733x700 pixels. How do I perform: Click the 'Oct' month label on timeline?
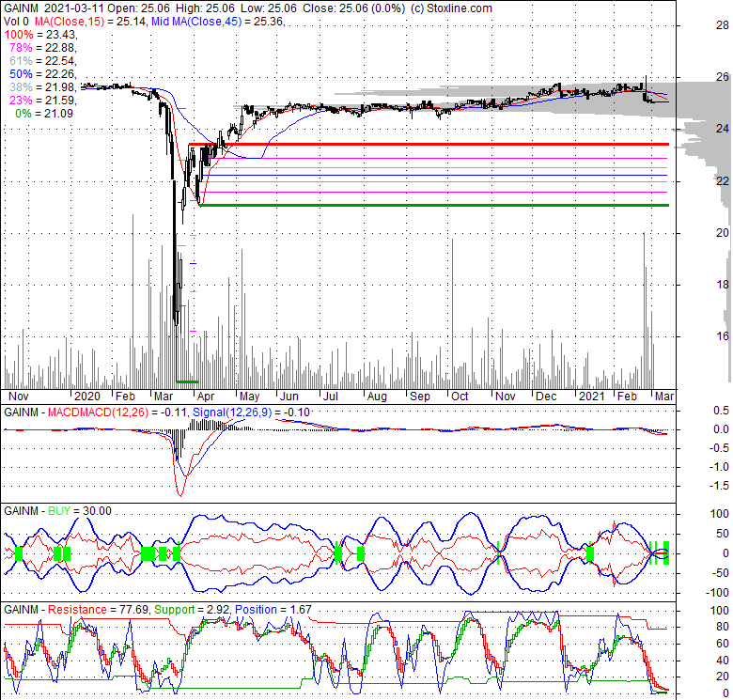[x=460, y=397]
